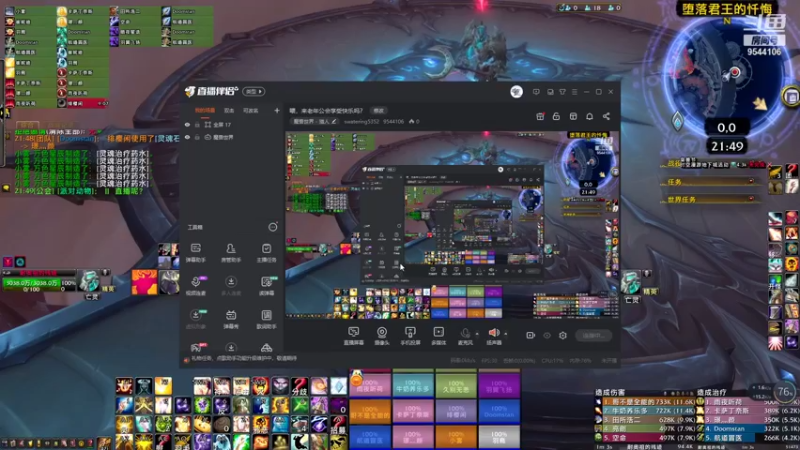Expand the microphone options arrow
Screen dimensions: 800x450
pos(477,334)
